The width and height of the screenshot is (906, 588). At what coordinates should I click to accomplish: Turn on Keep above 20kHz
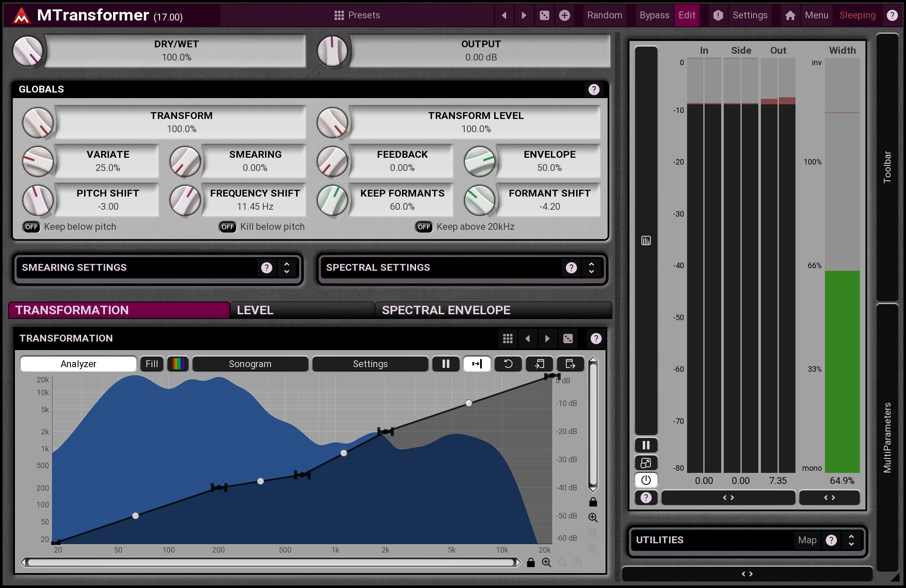point(424,227)
